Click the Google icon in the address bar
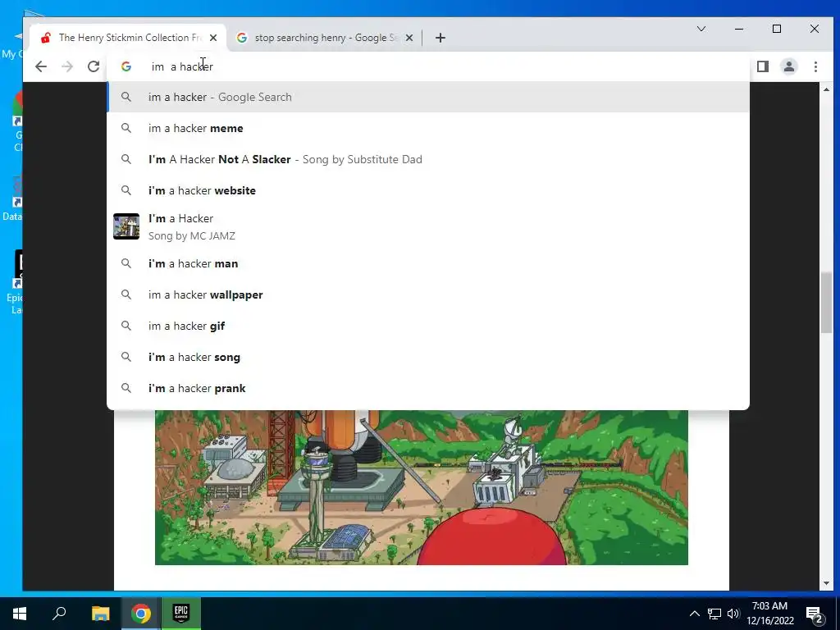Image resolution: width=840 pixels, height=630 pixels. [x=126, y=66]
